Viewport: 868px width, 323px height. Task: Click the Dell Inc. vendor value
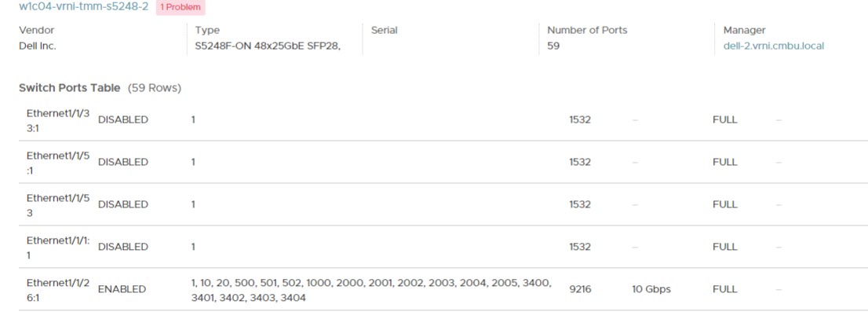[x=38, y=46]
